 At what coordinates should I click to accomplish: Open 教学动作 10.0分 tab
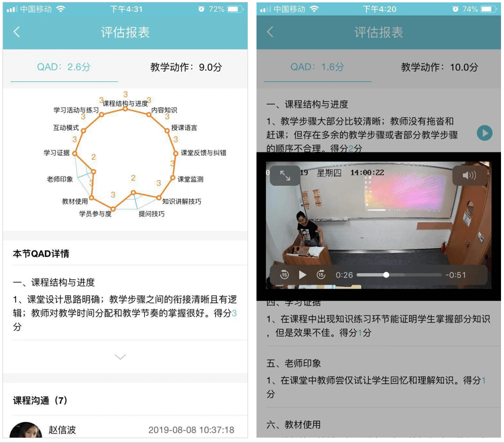tap(439, 67)
